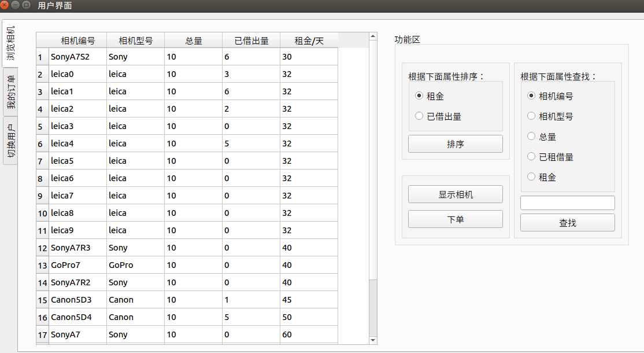The width and height of the screenshot is (644, 353).
Task: Click borrowed count 5 in leica4 row
Action: pos(251,144)
